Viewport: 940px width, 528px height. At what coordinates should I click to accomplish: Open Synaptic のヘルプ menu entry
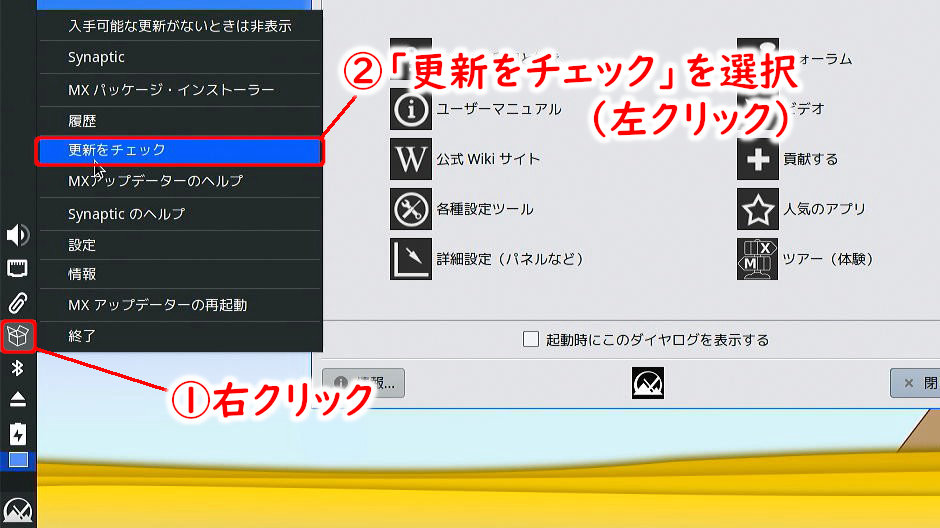[180, 214]
